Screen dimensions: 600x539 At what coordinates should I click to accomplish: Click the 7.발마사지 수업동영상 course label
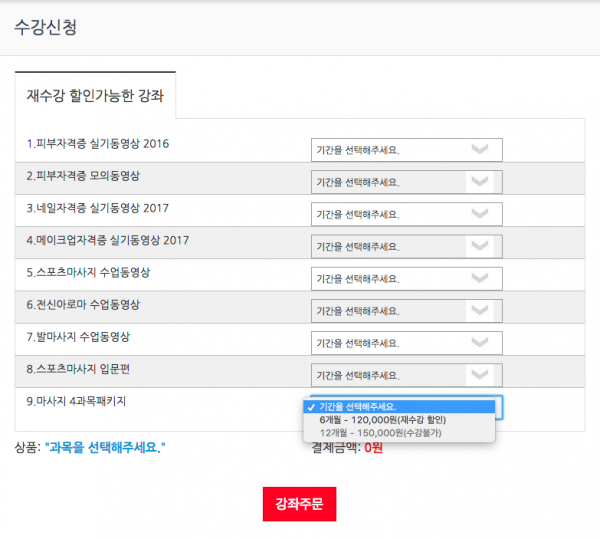pos(78,336)
